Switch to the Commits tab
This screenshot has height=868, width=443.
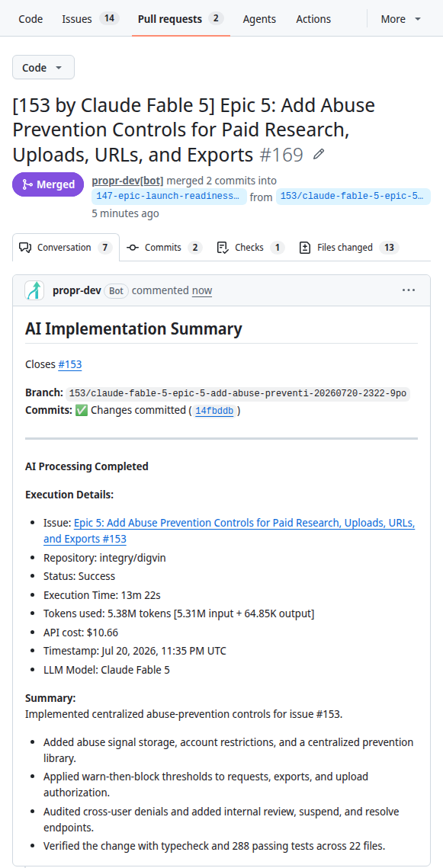(x=165, y=248)
